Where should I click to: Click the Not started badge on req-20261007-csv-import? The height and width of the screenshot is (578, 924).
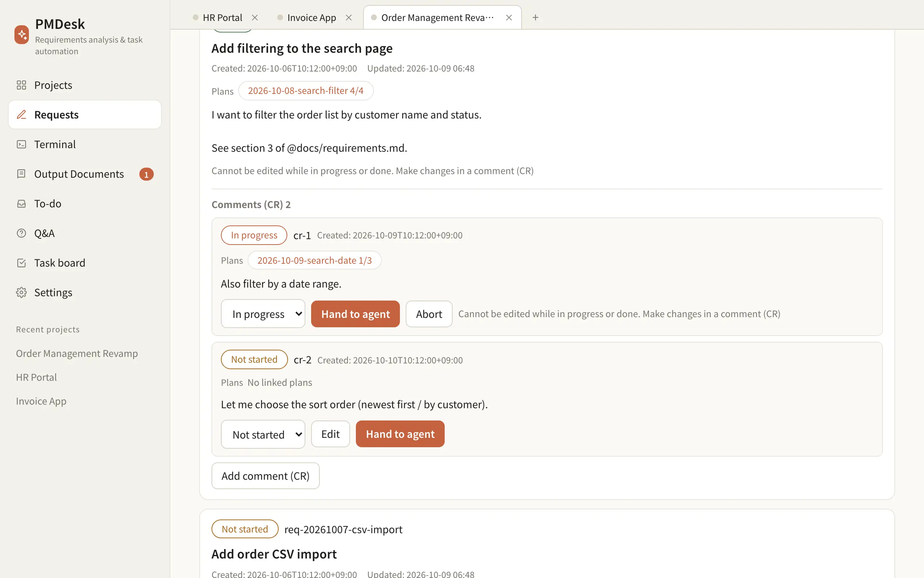[x=245, y=529]
